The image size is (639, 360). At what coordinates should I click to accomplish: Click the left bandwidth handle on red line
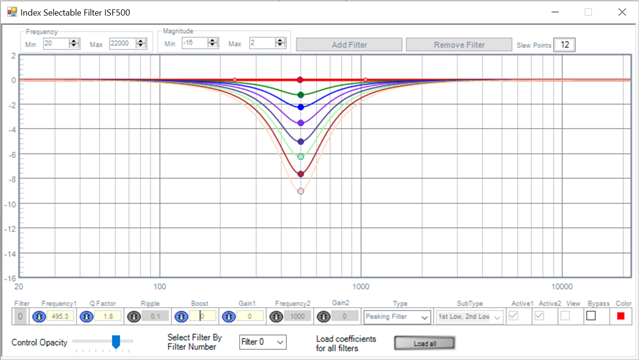point(234,80)
